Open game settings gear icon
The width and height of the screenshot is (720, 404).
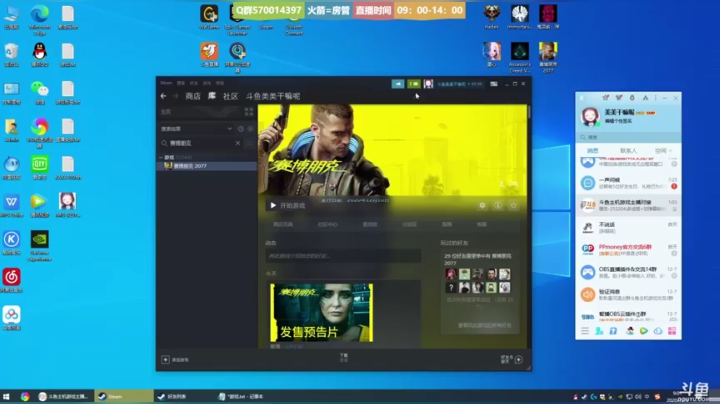[482, 205]
